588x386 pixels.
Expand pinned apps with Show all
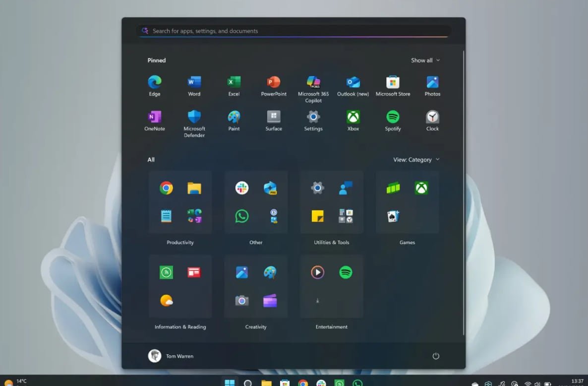pyautogui.click(x=425, y=61)
